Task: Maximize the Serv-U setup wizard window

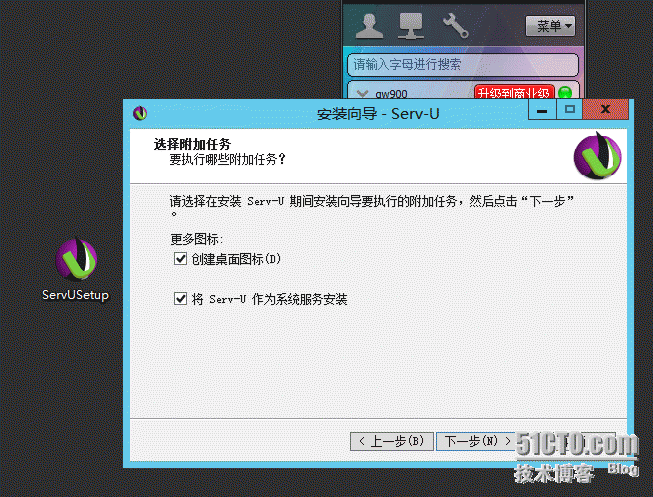Action: click(569, 110)
